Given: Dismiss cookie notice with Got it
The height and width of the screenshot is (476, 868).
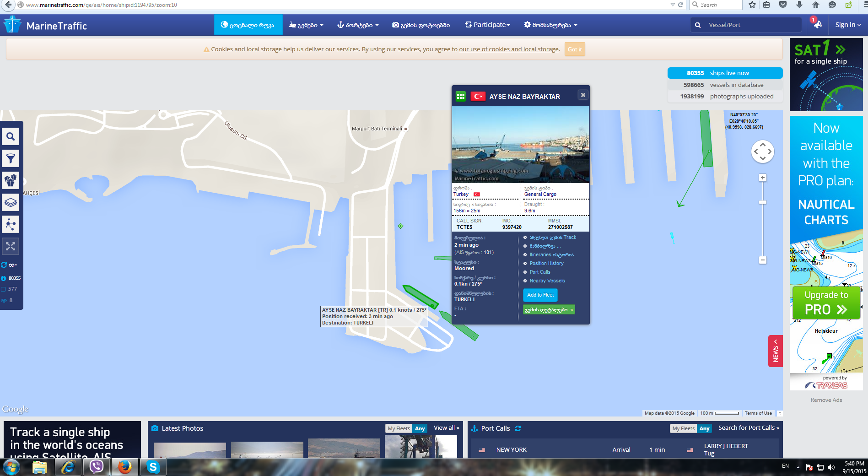Looking at the screenshot, I should [575, 49].
